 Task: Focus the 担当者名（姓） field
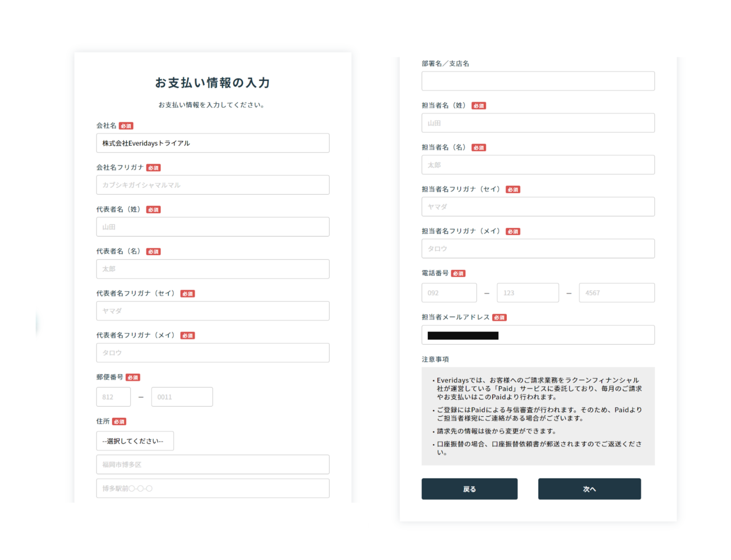coord(538,123)
